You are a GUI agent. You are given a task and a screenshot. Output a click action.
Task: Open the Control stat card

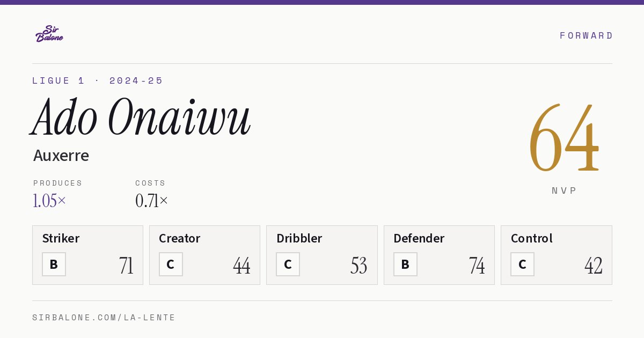(557, 255)
